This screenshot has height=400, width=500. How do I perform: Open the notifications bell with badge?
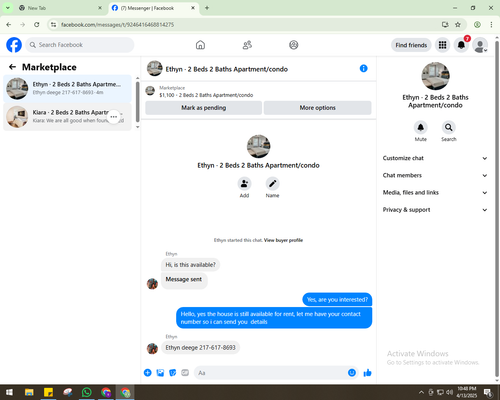click(461, 45)
